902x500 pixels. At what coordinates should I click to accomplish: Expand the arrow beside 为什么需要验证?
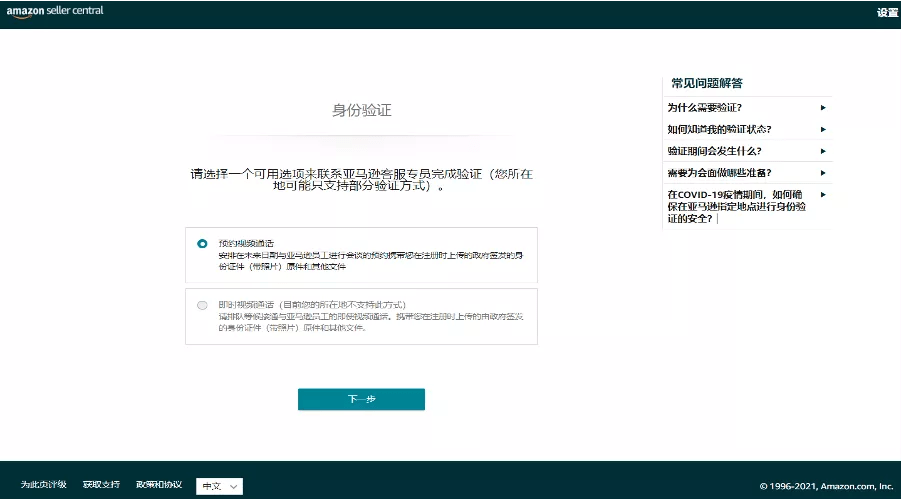tap(823, 107)
